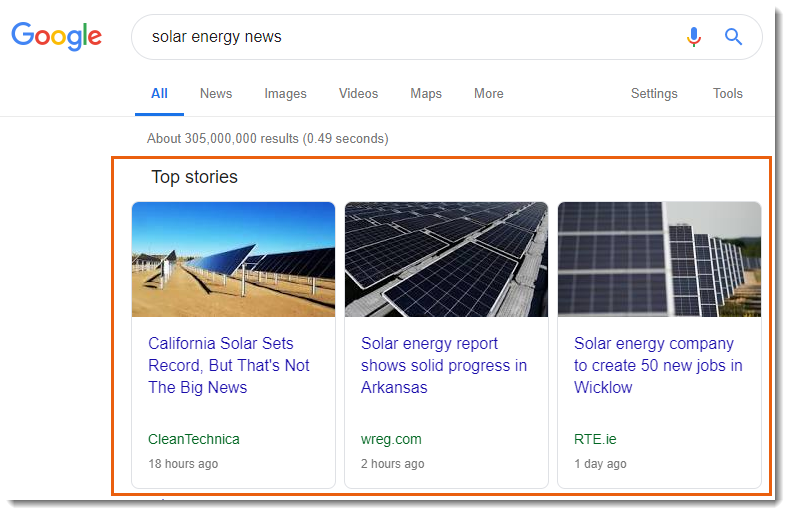
Task: Click the 1 day ago timestamp
Action: click(x=600, y=464)
